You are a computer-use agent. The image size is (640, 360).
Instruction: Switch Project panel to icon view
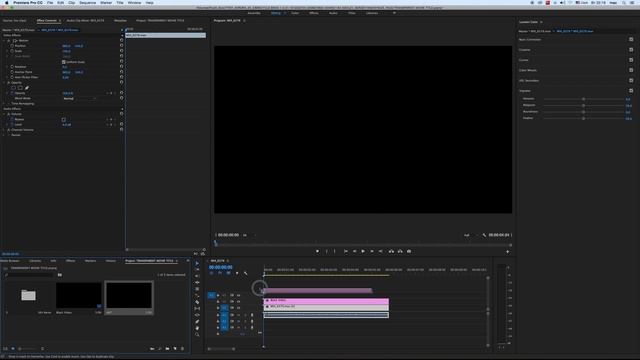13,349
